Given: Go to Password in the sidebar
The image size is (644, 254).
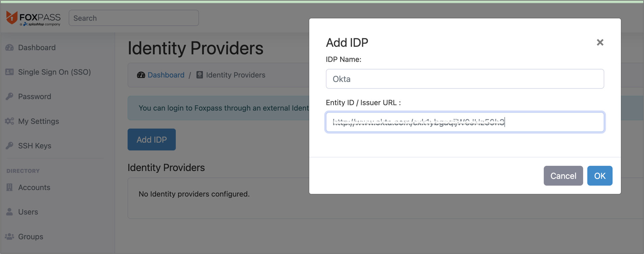Looking at the screenshot, I should [34, 97].
